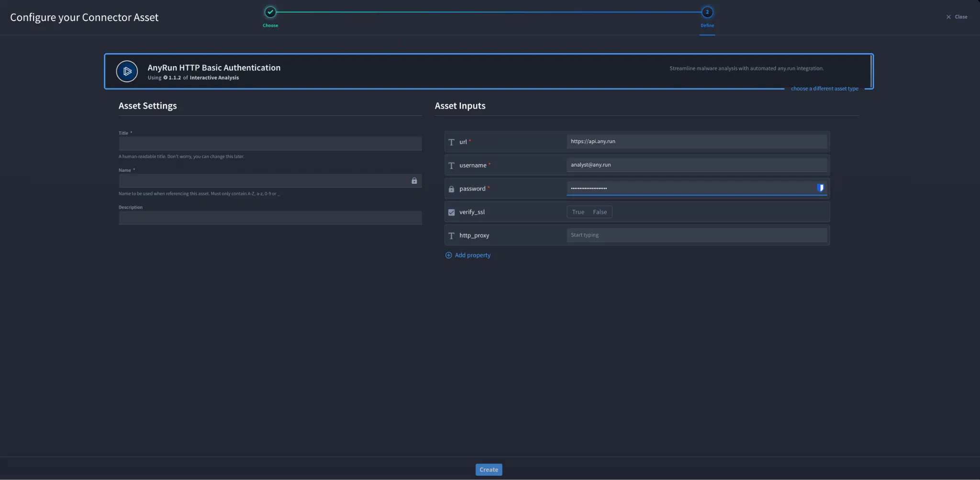This screenshot has height=480, width=980.
Task: Click the version icon beside 1.1.2
Action: (166, 78)
